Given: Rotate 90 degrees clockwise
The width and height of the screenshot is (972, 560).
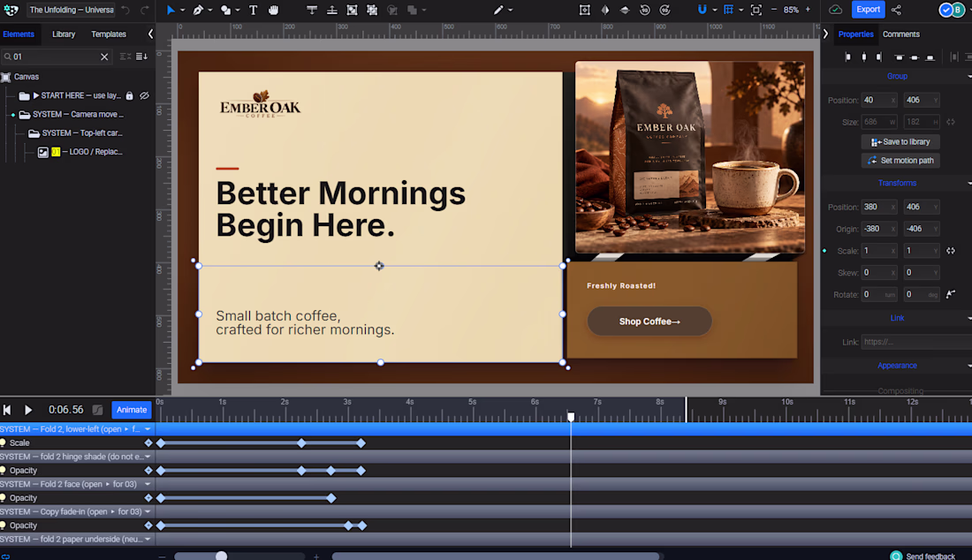Looking at the screenshot, I should pos(664,10).
